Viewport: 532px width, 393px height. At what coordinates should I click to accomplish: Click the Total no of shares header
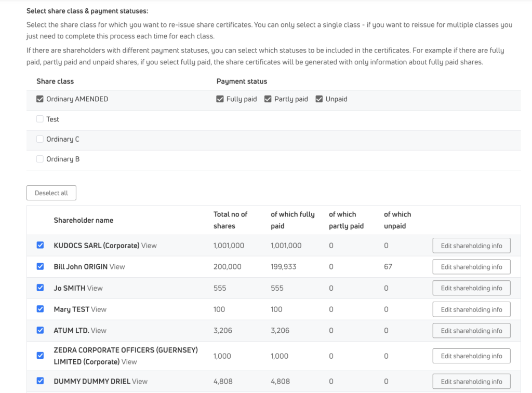tap(230, 220)
